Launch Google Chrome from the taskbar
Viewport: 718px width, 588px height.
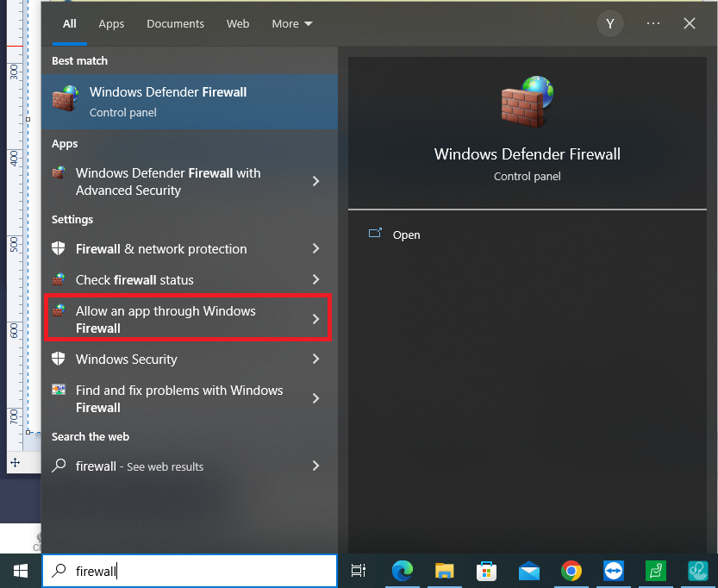pos(571,571)
